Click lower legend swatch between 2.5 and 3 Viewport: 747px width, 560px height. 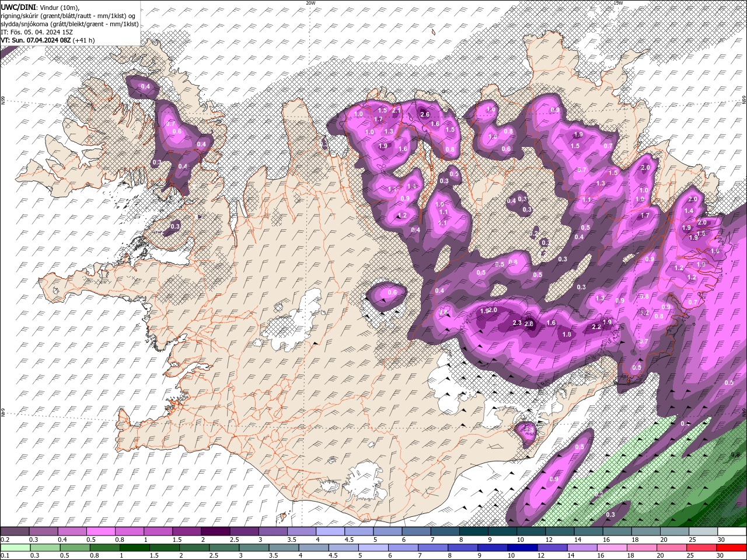pos(224,548)
